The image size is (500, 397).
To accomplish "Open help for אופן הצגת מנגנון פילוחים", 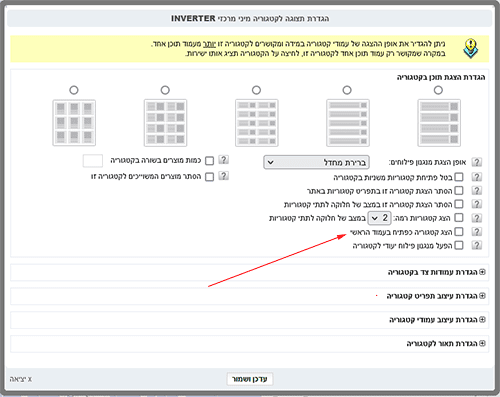I will click(x=477, y=162).
